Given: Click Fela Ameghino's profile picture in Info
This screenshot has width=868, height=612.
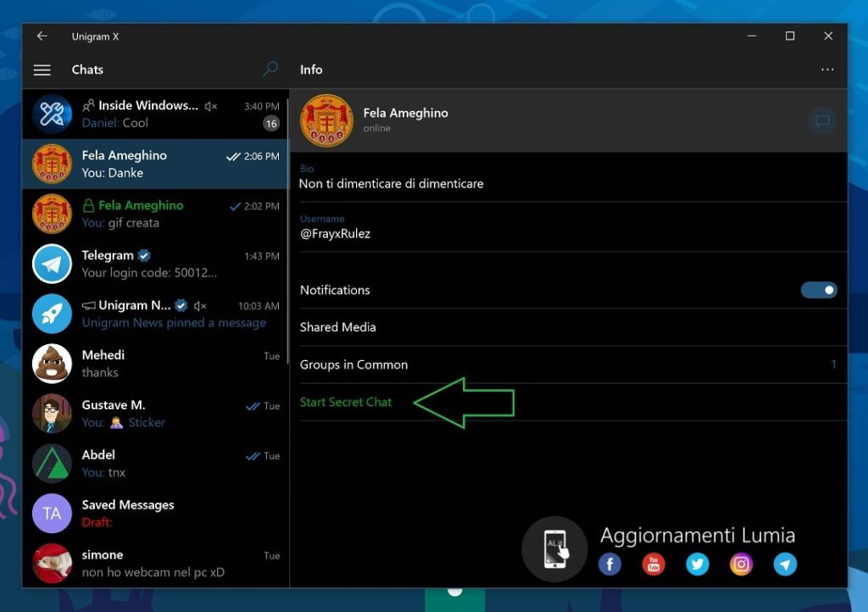Looking at the screenshot, I should (326, 120).
